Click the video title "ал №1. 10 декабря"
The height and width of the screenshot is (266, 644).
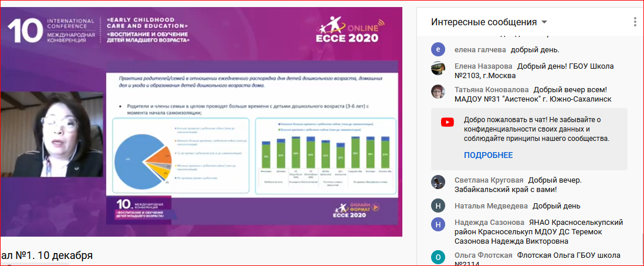pyautogui.click(x=46, y=255)
